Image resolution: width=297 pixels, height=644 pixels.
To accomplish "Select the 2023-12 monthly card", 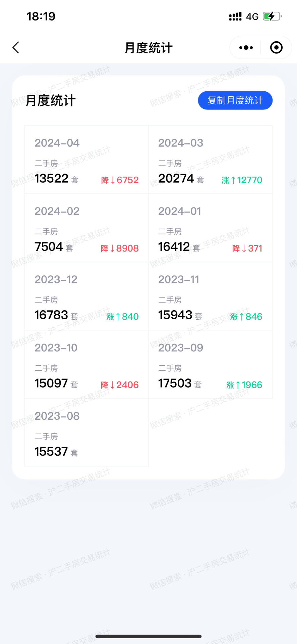I will pos(86,296).
